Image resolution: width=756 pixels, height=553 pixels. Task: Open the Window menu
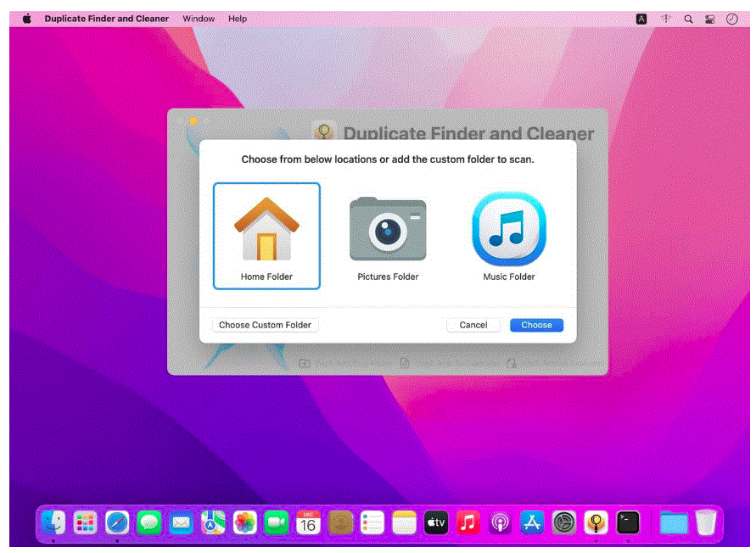point(199,19)
